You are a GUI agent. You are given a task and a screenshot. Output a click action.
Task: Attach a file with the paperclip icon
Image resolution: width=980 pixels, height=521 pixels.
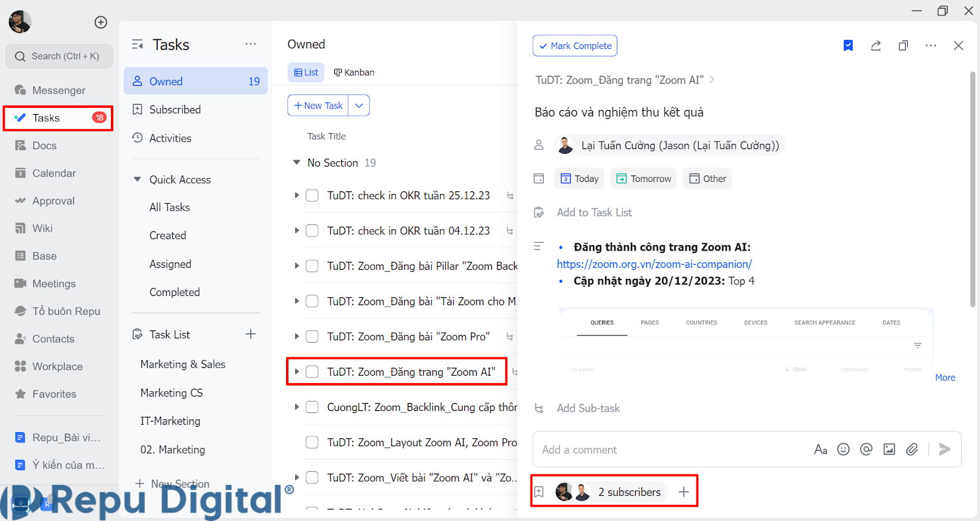point(912,449)
